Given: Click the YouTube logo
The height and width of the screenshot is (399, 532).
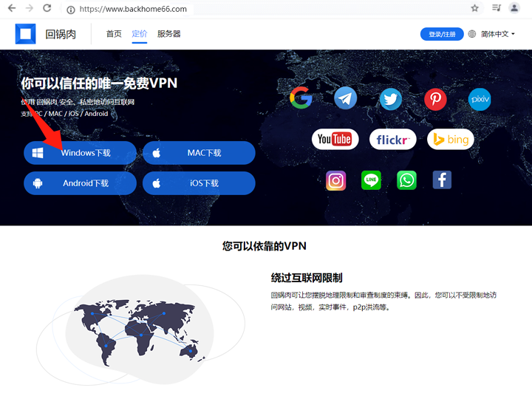Looking at the screenshot, I should point(335,139).
